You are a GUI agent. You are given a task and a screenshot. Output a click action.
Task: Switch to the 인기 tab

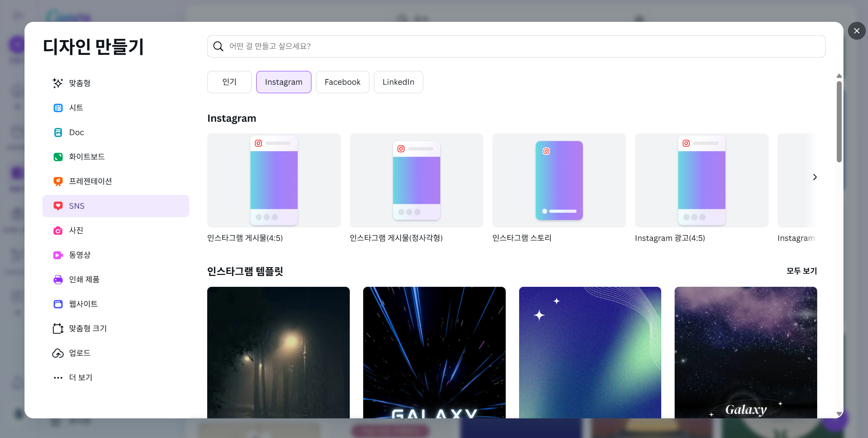pyautogui.click(x=229, y=82)
